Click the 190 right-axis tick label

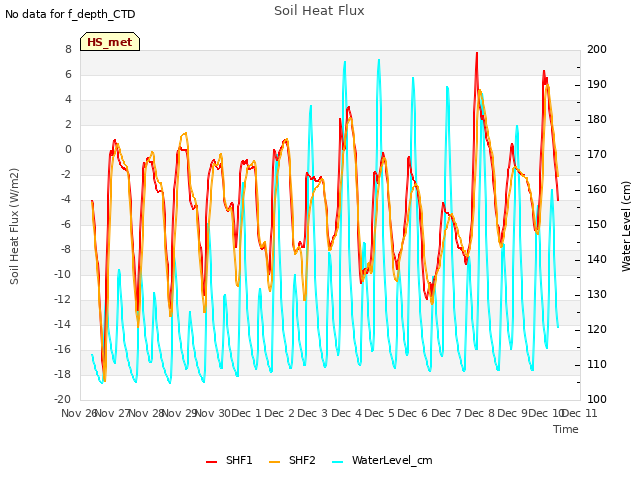click(597, 84)
